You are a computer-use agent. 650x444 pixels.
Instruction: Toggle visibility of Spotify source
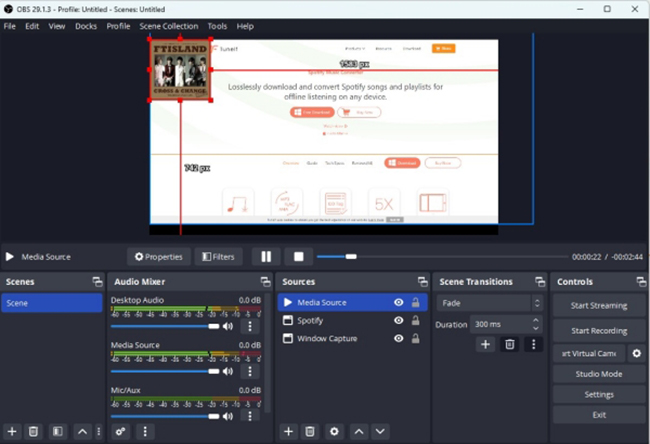(398, 320)
